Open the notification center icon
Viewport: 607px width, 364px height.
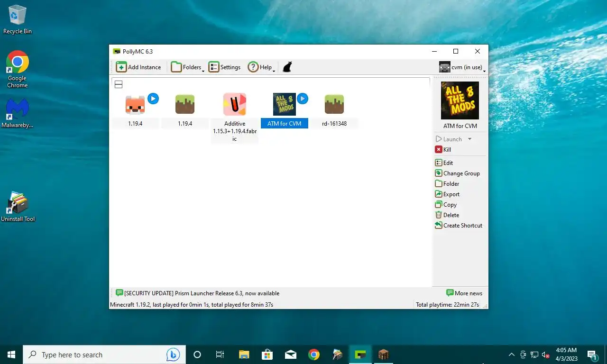pyautogui.click(x=593, y=355)
